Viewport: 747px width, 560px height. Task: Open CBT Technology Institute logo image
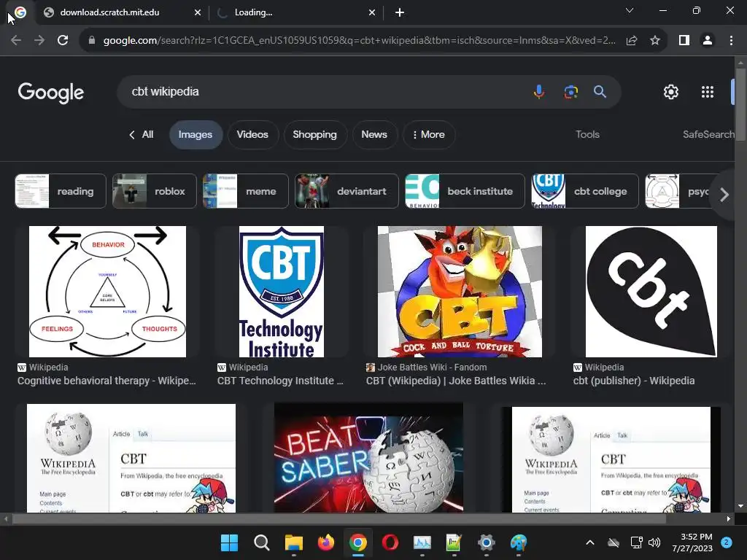click(x=281, y=292)
